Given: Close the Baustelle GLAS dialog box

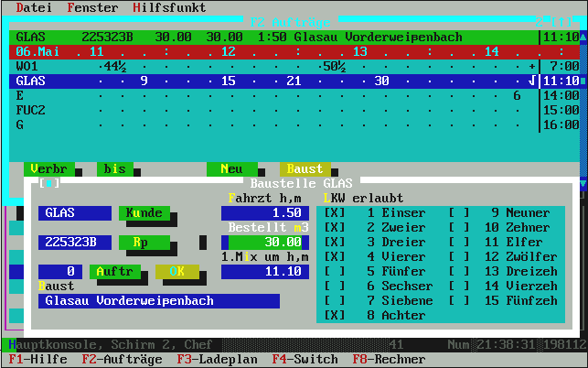Looking at the screenshot, I should point(49,183).
